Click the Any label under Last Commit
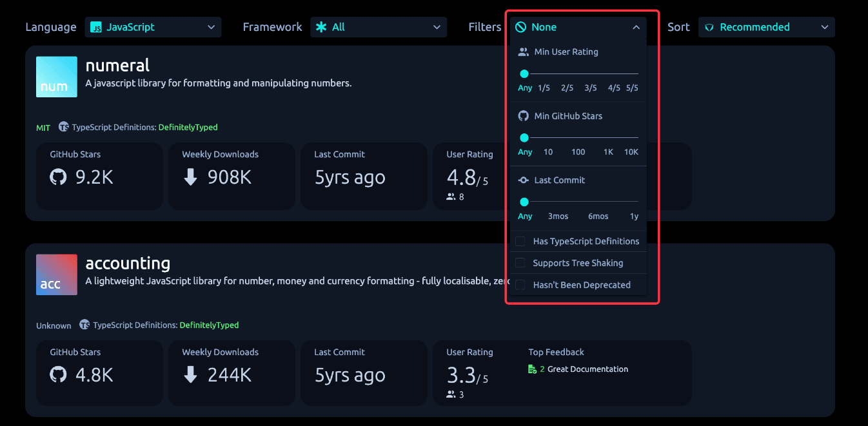 click(x=525, y=217)
